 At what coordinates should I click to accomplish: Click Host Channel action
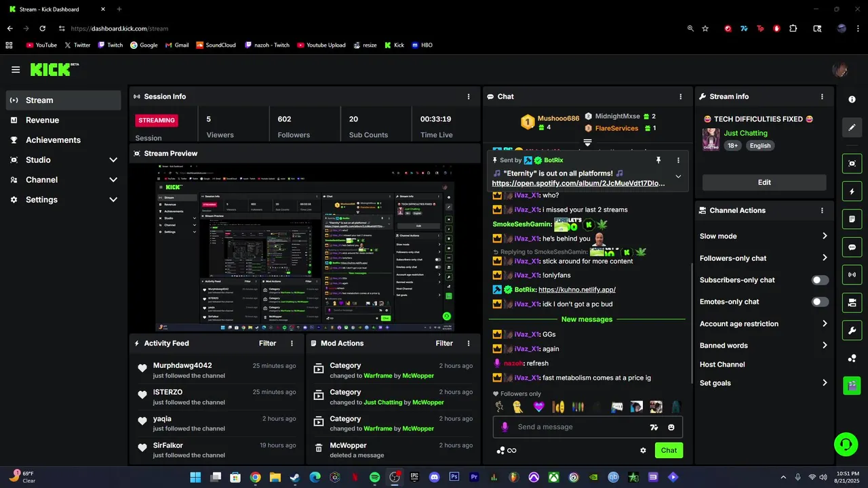tap(722, 365)
